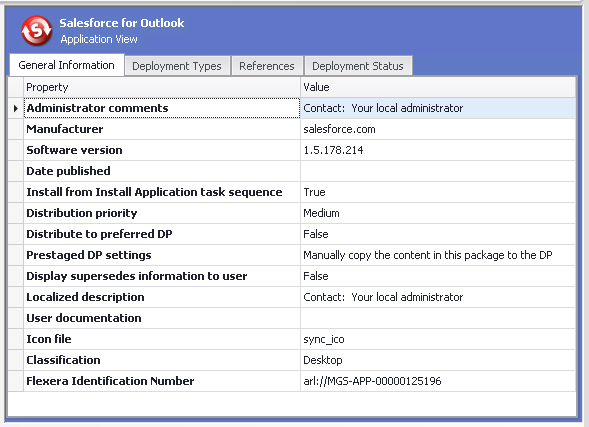This screenshot has width=589, height=427.
Task: Select Display supersedes information to user
Action: coord(162,276)
